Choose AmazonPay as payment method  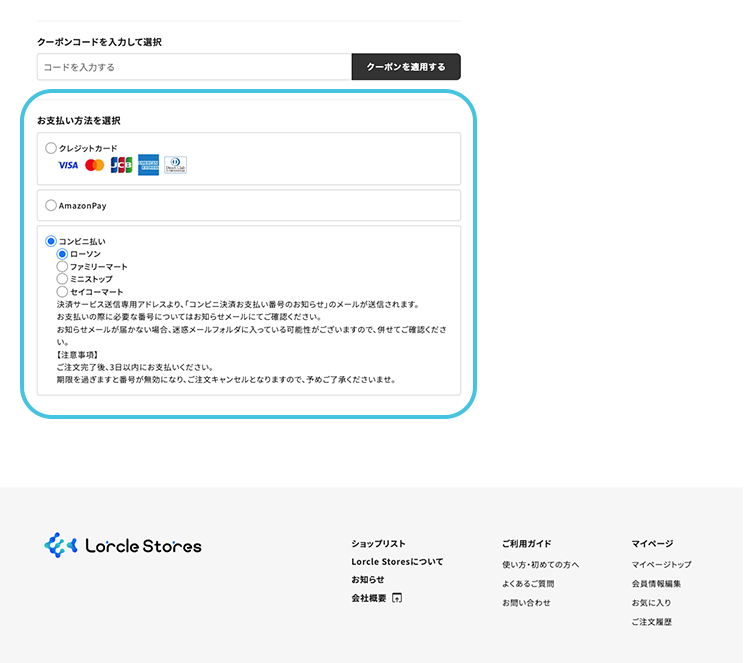click(51, 206)
